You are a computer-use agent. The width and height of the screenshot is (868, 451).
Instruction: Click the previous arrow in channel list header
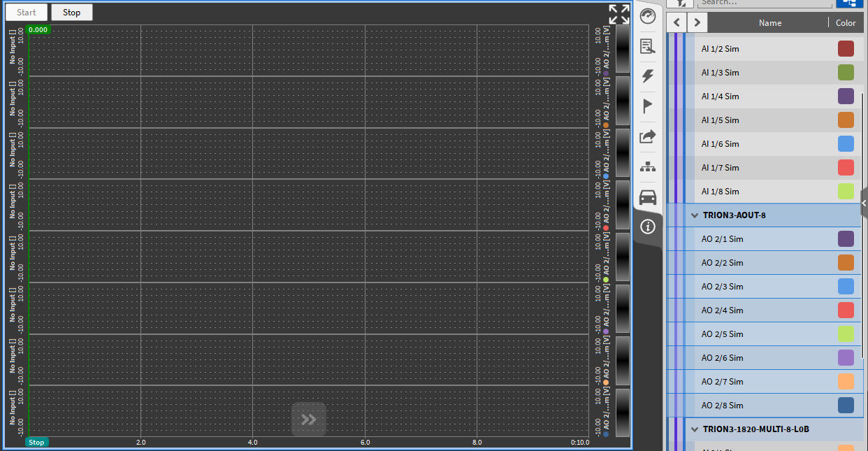coord(677,23)
